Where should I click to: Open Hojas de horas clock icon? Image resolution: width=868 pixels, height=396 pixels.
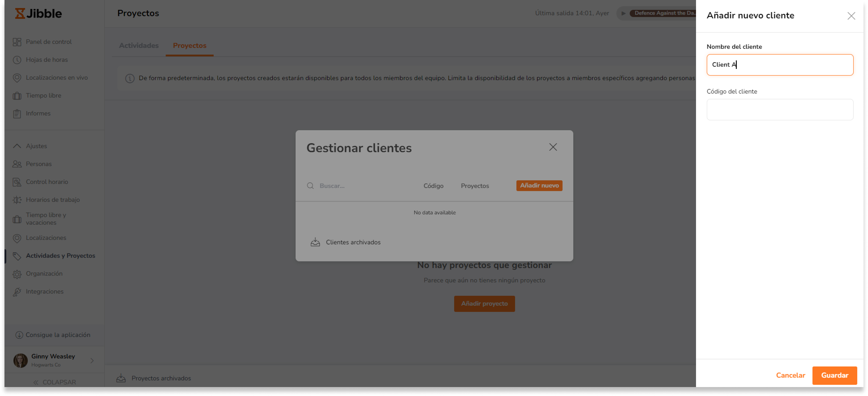pos(17,60)
